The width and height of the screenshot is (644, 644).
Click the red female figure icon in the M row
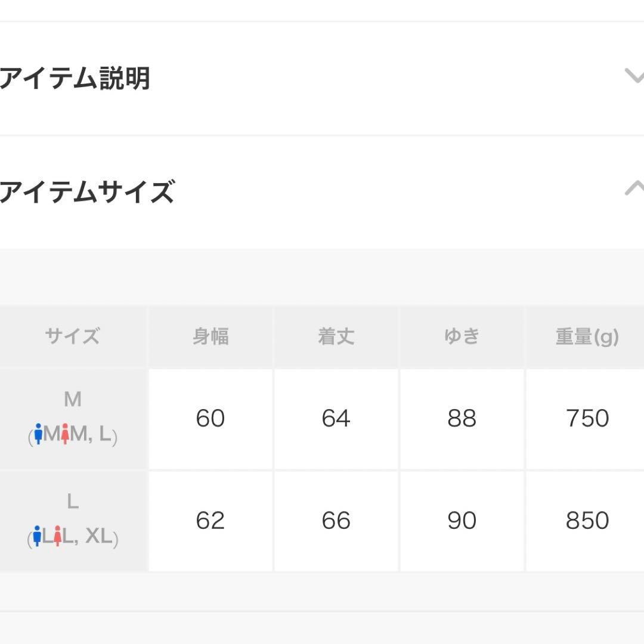tap(64, 434)
